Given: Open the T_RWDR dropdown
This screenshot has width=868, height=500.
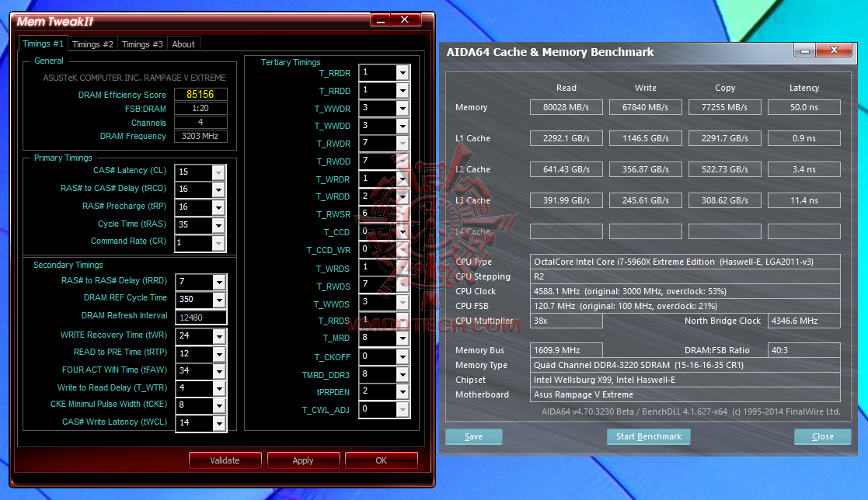Looking at the screenshot, I should coord(403,144).
